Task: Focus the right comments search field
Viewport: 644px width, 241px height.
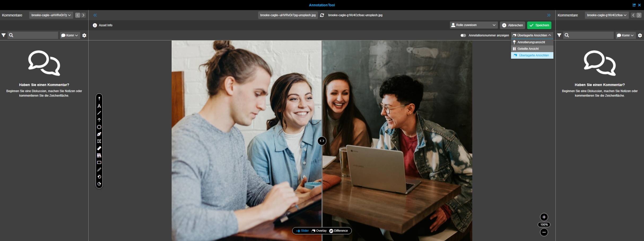Action: (589, 35)
